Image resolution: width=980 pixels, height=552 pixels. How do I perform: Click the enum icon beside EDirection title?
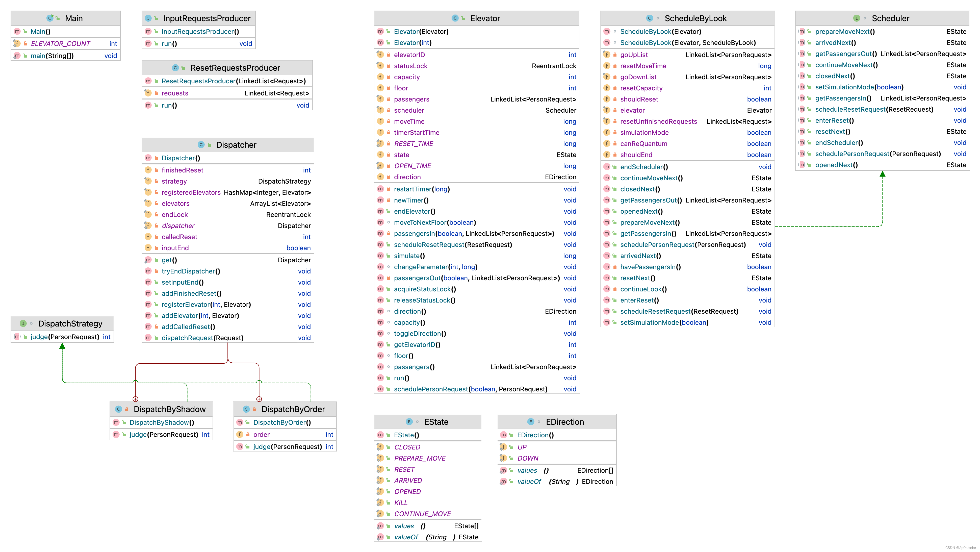[x=531, y=422]
